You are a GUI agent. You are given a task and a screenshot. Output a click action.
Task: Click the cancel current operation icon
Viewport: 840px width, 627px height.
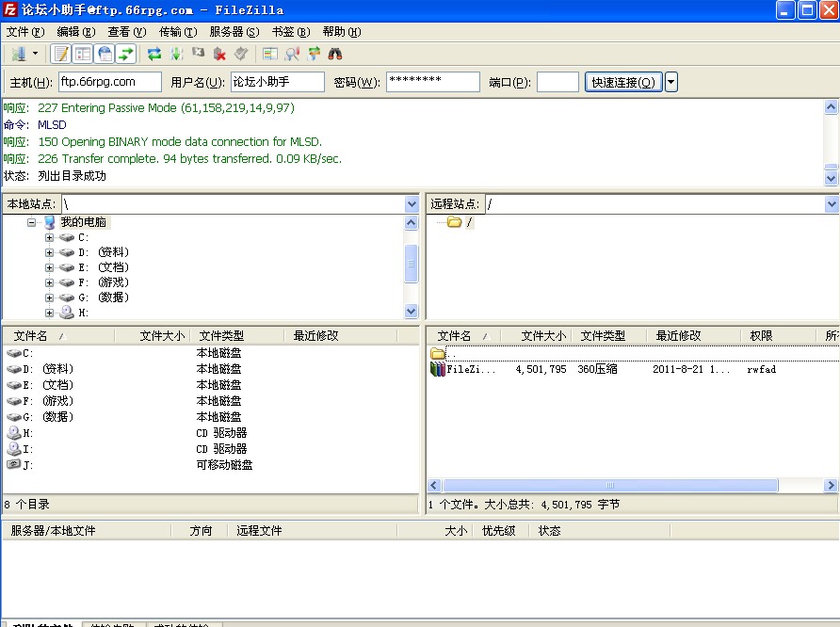click(x=198, y=54)
